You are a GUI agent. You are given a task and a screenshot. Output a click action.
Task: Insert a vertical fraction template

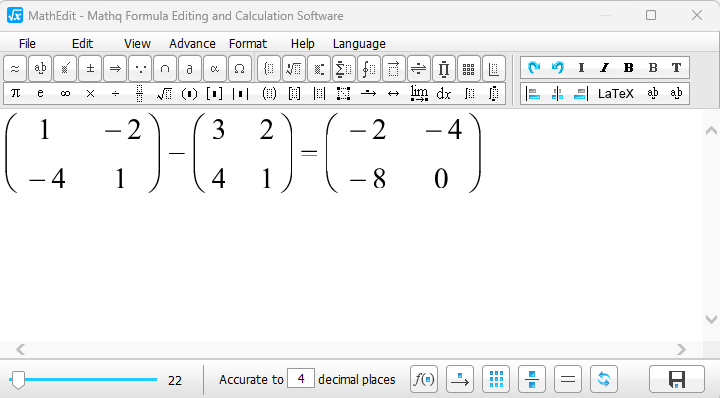(x=140, y=94)
